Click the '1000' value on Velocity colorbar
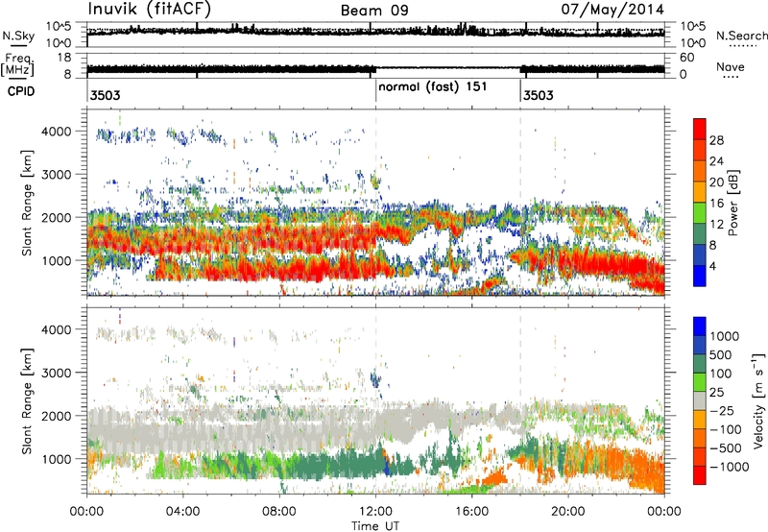This screenshot has width=768, height=532. point(724,336)
